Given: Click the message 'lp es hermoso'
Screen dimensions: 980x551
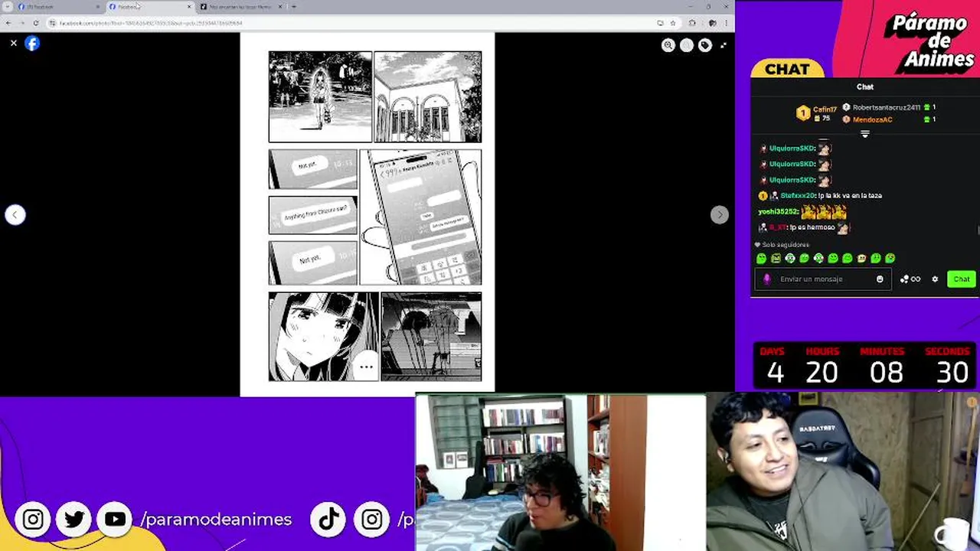Looking at the screenshot, I should click(813, 227).
